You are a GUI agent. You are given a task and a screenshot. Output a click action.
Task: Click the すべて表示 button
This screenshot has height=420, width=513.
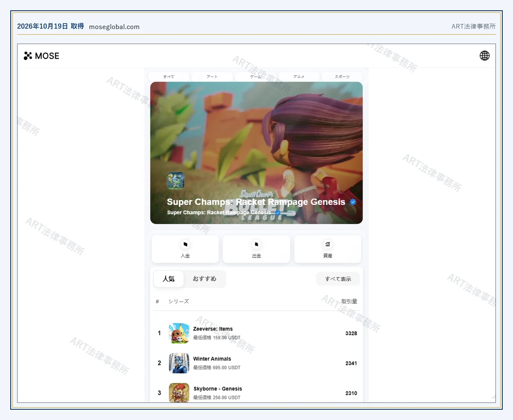point(338,279)
